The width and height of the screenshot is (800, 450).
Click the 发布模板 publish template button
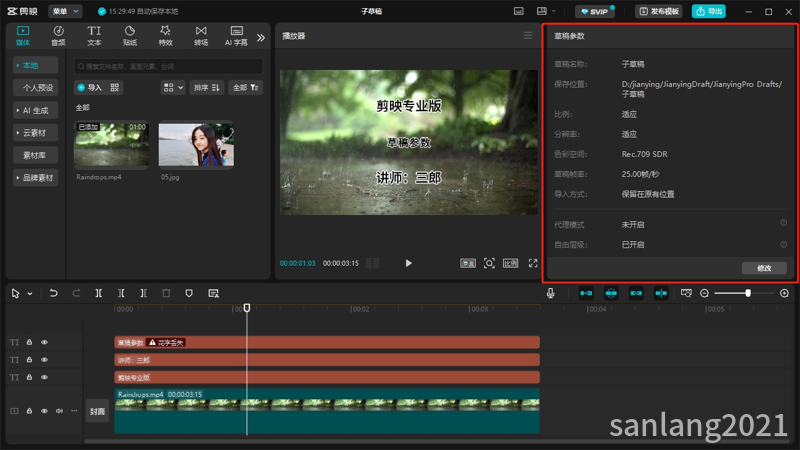pyautogui.click(x=659, y=11)
